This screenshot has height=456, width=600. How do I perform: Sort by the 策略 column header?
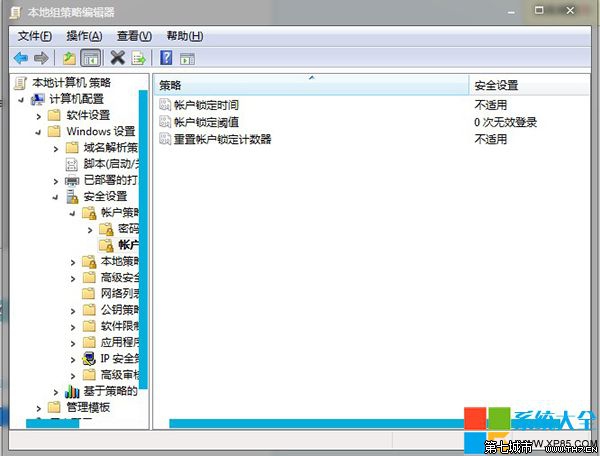311,85
